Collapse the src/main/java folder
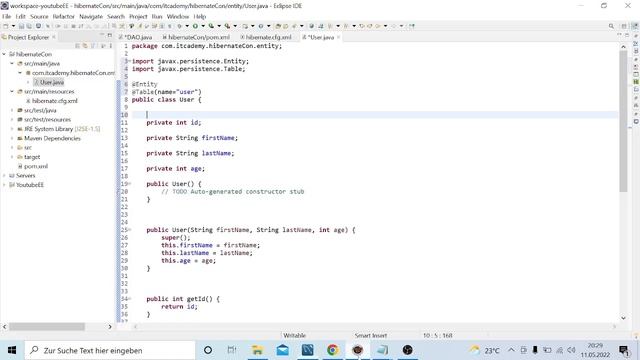Viewport: 640px width, 360px height. pos(12,63)
